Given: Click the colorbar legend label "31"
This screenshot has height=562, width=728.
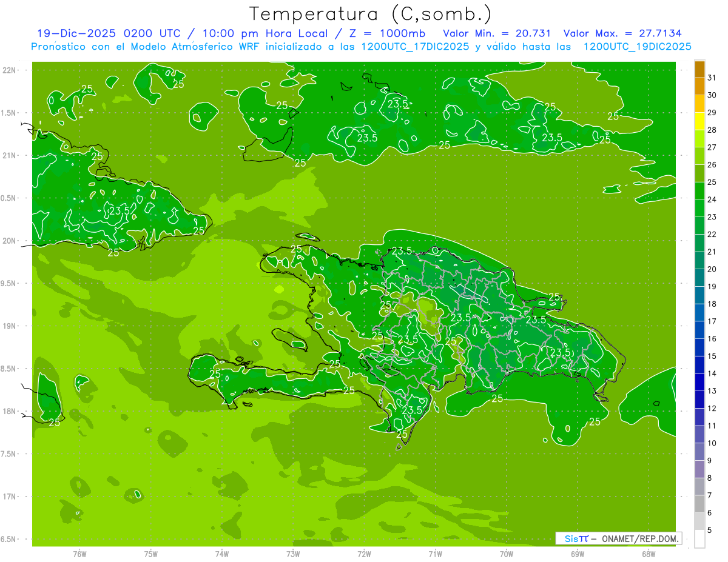Looking at the screenshot, I should point(712,78).
